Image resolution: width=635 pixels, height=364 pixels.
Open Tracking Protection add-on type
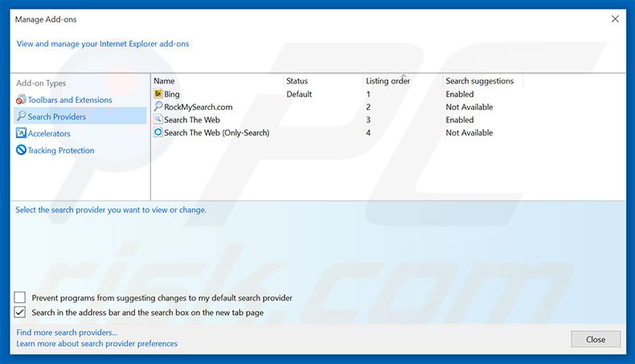[61, 150]
